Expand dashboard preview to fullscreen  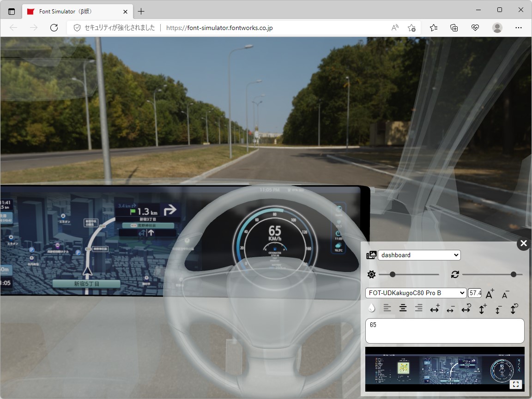(x=516, y=384)
